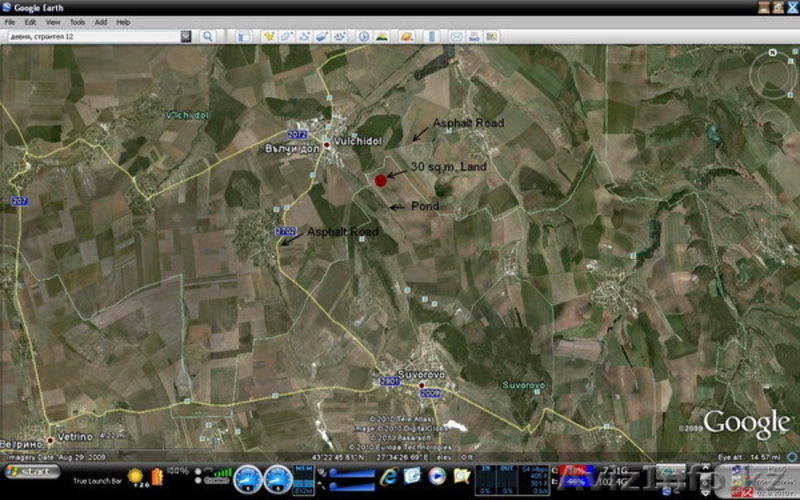Open the Help menu

pos(123,22)
